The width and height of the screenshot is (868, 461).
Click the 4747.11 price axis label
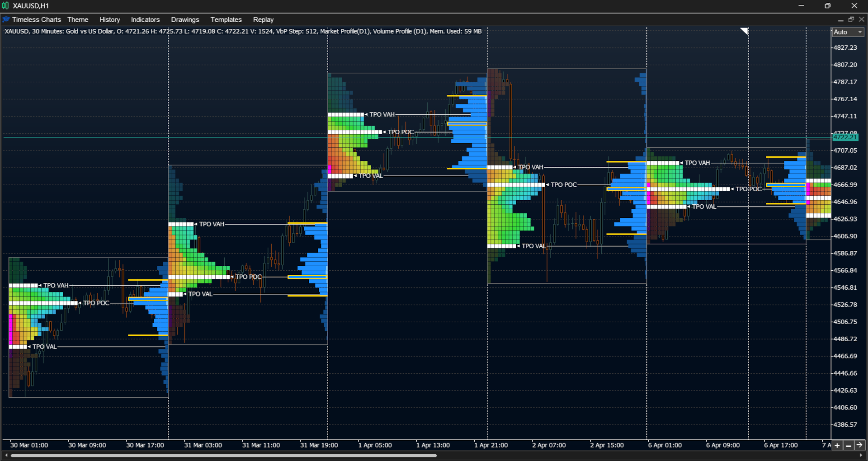pyautogui.click(x=845, y=117)
